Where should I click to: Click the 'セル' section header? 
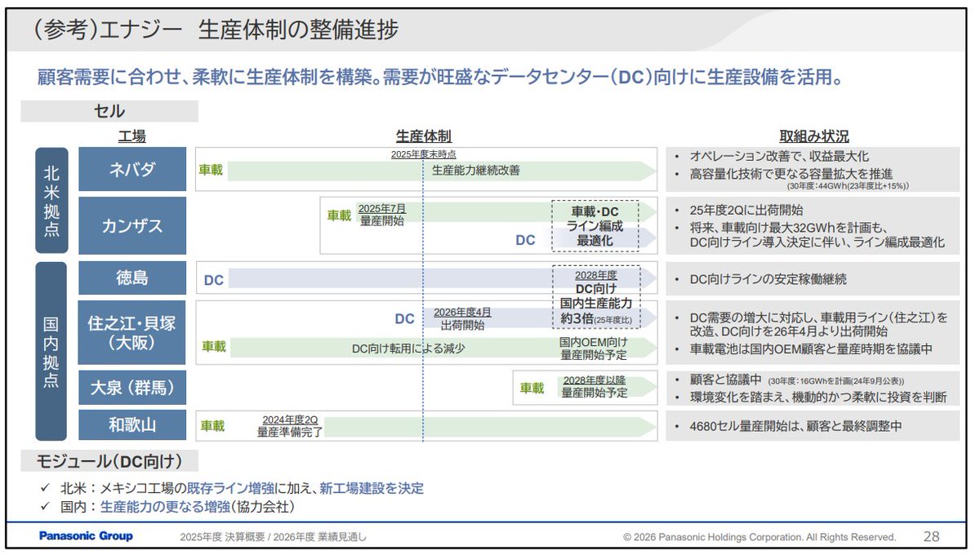point(109,110)
